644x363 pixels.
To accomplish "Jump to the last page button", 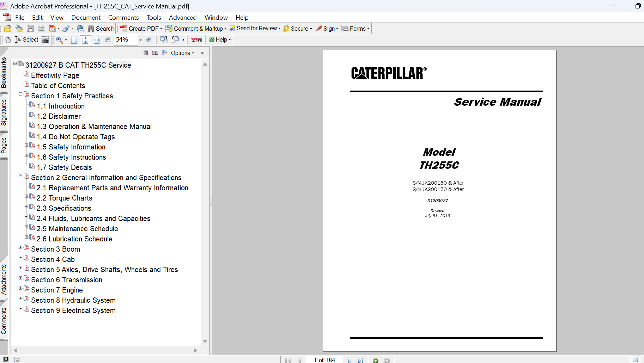I will 360,360.
